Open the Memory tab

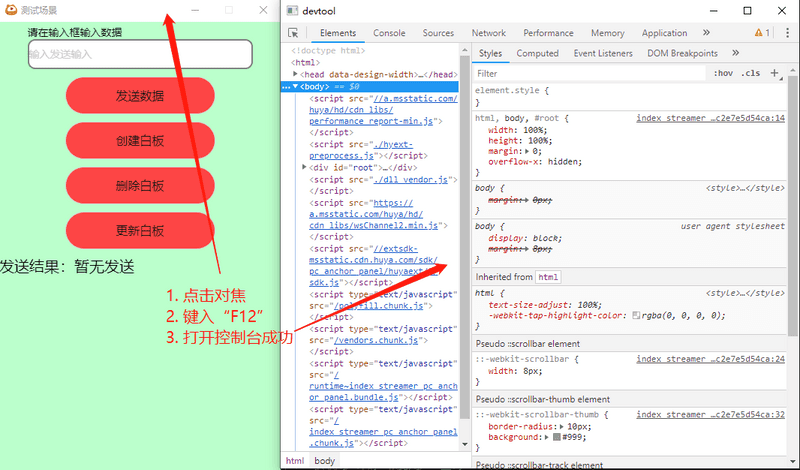coord(607,33)
